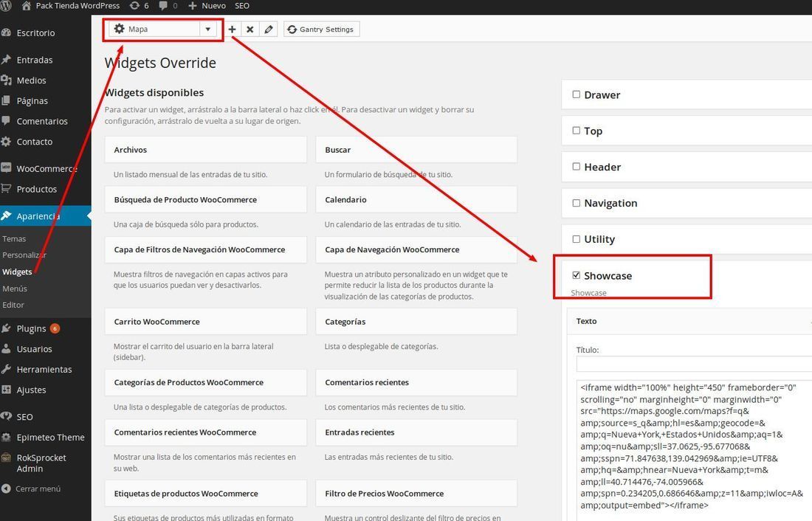The image size is (812, 521).
Task: Expand the Calendario available widget
Action: click(x=416, y=199)
